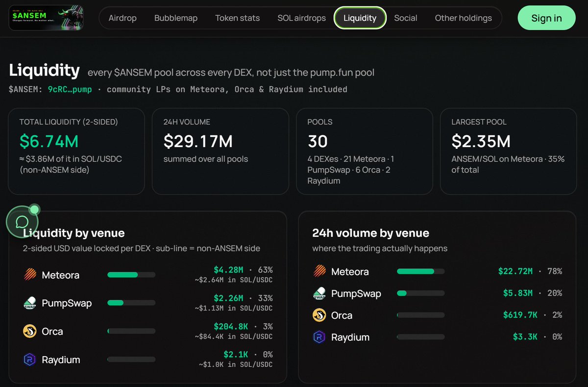The width and height of the screenshot is (588, 387).
Task: Go to the SOL airdrops tab
Action: 301,18
